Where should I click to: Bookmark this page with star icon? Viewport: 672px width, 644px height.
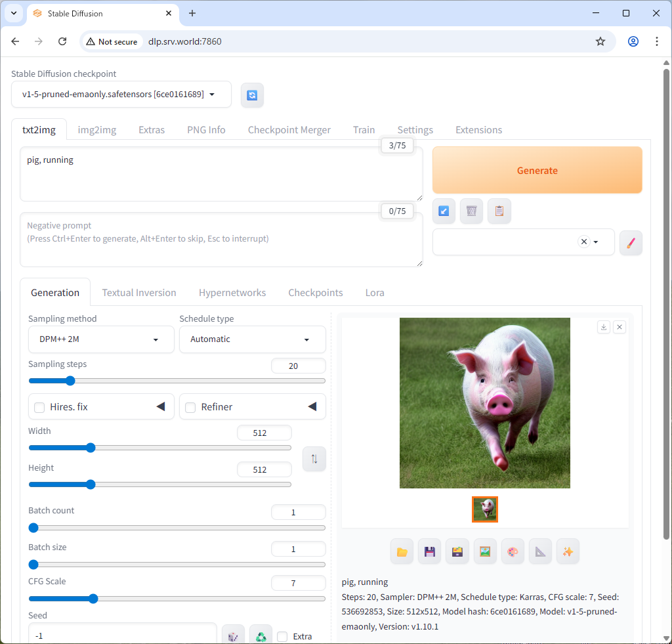pos(600,41)
